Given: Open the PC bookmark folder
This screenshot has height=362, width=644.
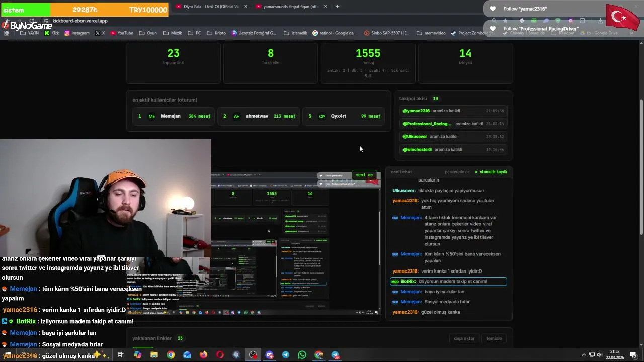Looking at the screenshot, I should pos(194,33).
